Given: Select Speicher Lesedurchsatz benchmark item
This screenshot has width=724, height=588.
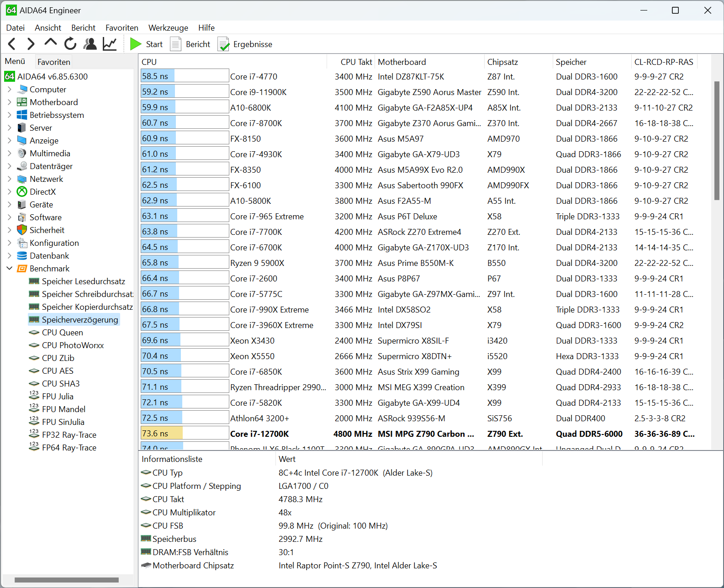Looking at the screenshot, I should click(83, 281).
